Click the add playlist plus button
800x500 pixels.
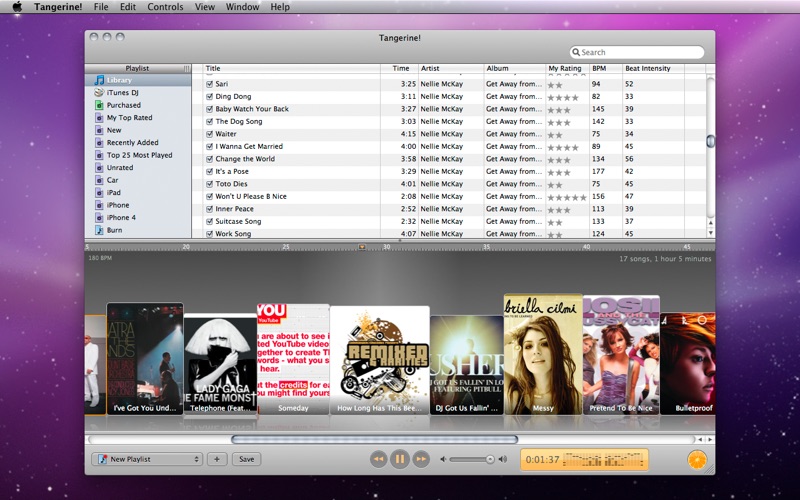217,459
